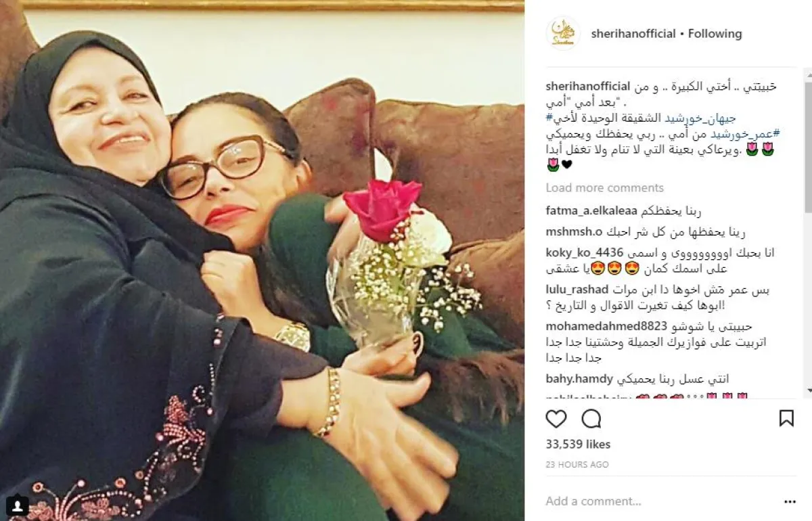The height and width of the screenshot is (521, 812).
Task: Open the 23 HOURS AGO timestamp link
Action: 577,465
